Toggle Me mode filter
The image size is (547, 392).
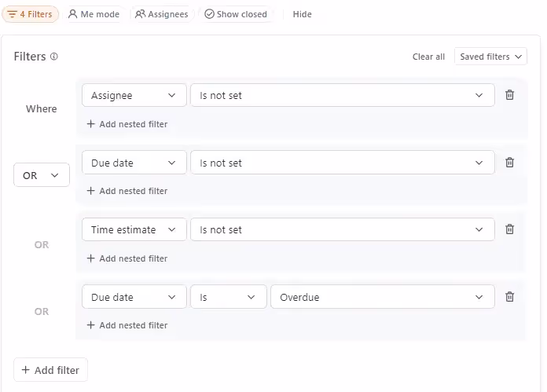pyautogui.click(x=94, y=14)
